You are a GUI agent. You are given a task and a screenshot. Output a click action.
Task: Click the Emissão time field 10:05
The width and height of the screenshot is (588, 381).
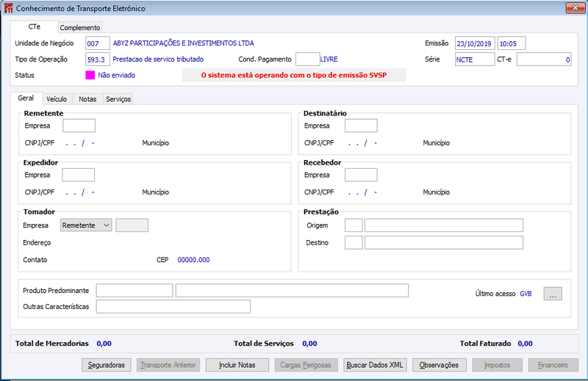512,43
